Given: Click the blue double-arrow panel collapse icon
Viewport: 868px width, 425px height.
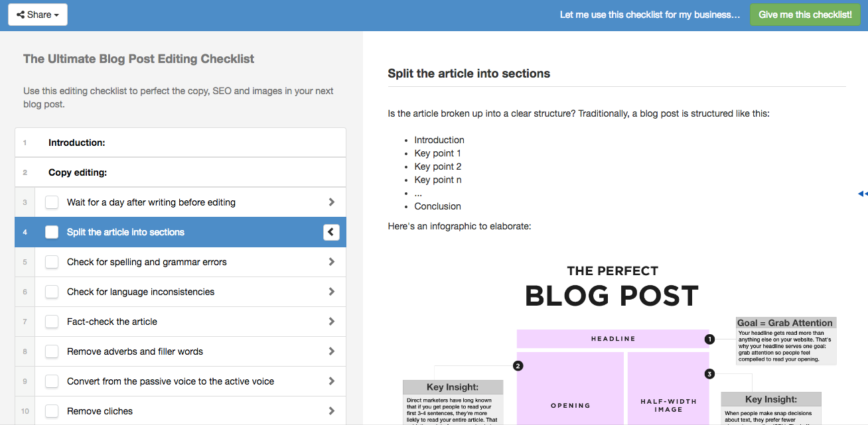Looking at the screenshot, I should [863, 194].
